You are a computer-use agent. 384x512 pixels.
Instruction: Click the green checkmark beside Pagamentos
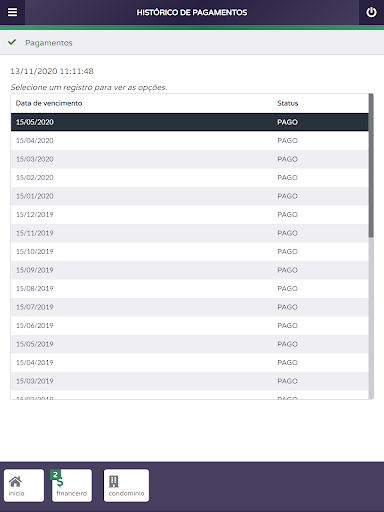pos(12,42)
